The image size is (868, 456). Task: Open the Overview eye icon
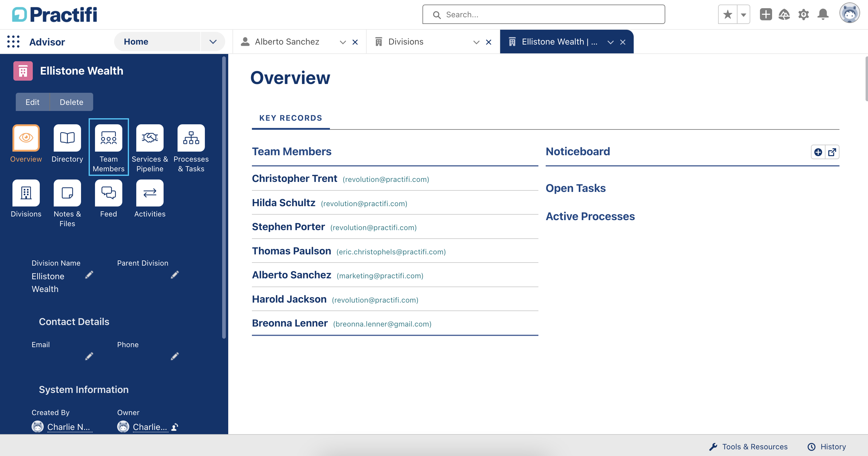tap(26, 138)
